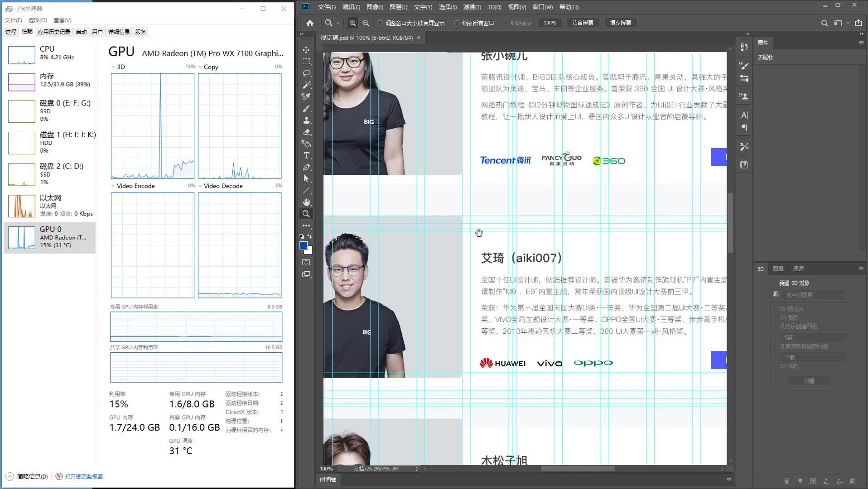
Task: Toggle Quick Mask mode
Action: pyautogui.click(x=306, y=263)
